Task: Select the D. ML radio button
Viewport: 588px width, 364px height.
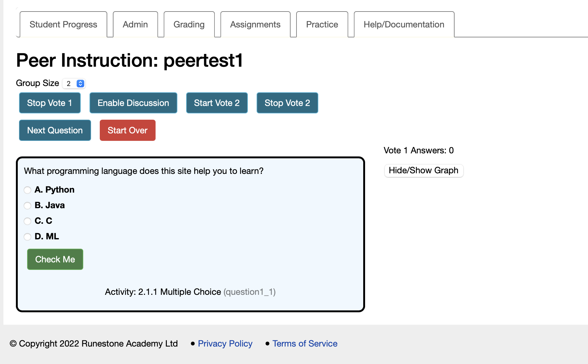Action: (27, 237)
